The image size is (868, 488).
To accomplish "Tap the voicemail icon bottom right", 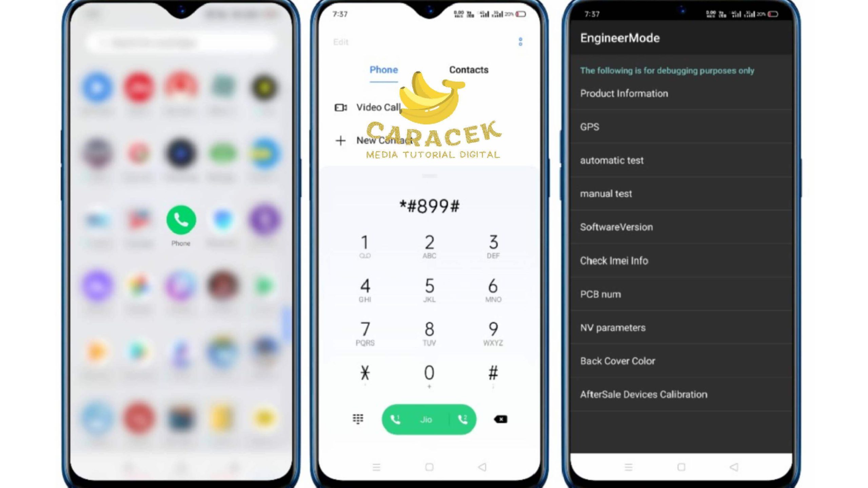I will point(500,419).
